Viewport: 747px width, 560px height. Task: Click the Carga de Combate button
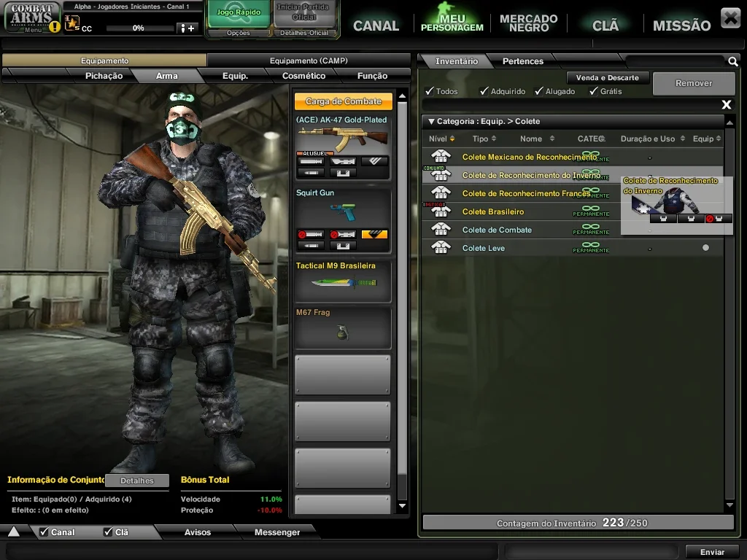[x=344, y=101]
